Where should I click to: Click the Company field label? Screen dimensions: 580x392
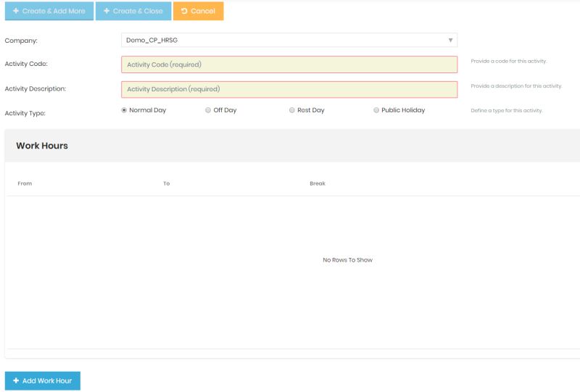pos(21,41)
